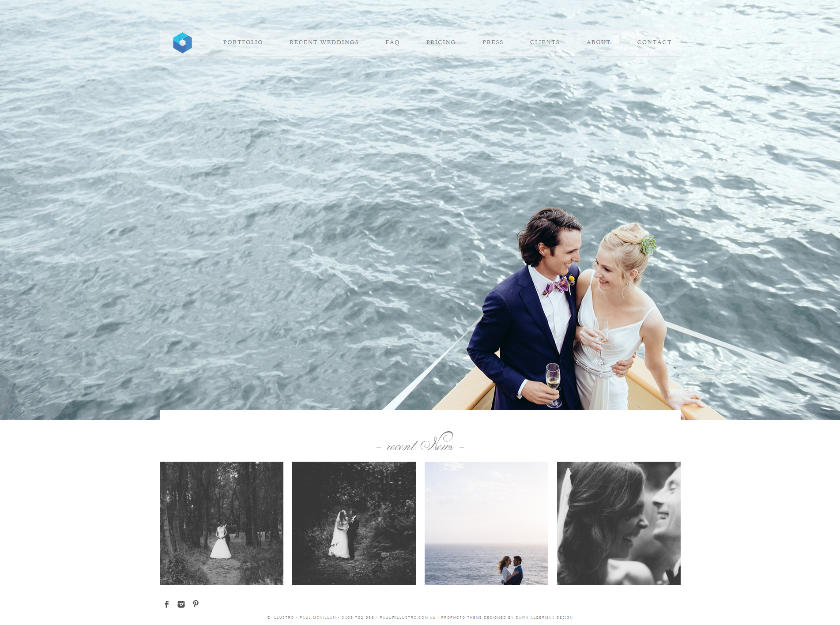Open the Dawn Alderman Design link
Screen dimensions: 840x625
(544, 618)
